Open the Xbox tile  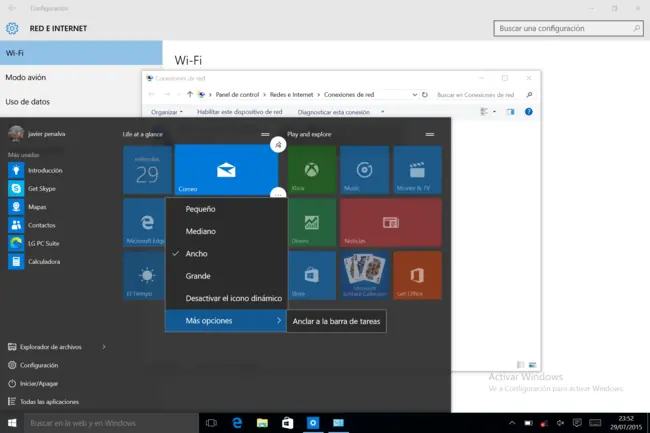tap(312, 170)
